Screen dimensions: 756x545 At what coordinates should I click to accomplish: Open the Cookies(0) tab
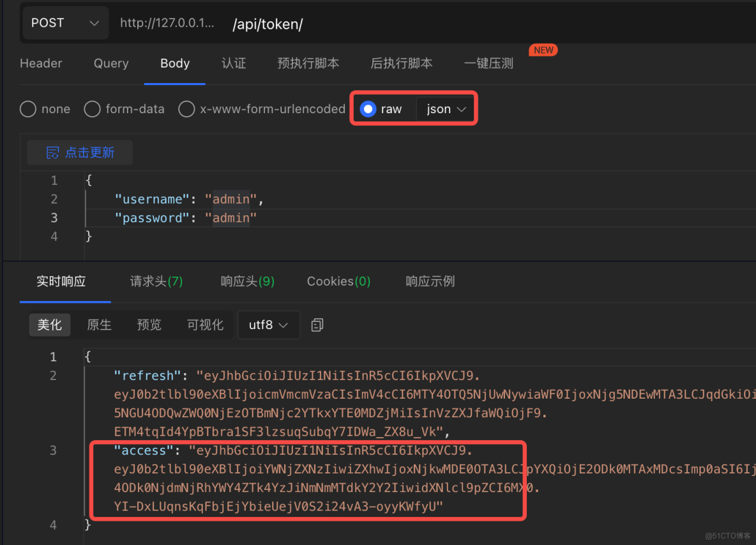click(x=338, y=281)
